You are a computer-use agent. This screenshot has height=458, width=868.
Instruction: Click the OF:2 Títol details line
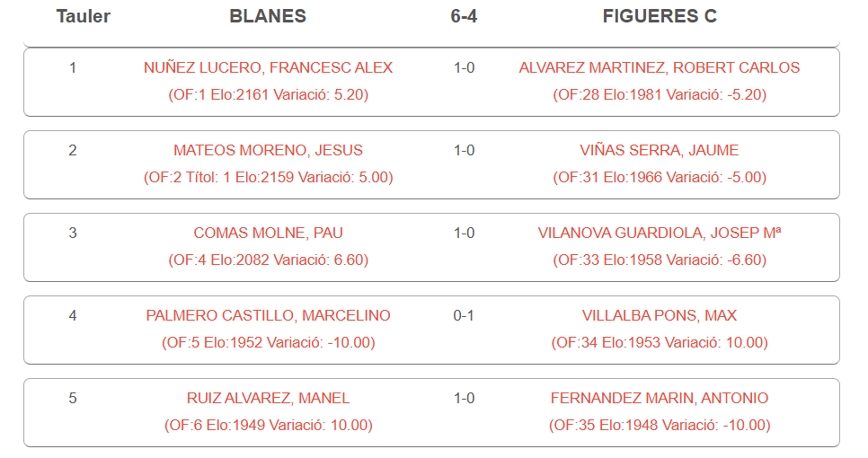(268, 177)
